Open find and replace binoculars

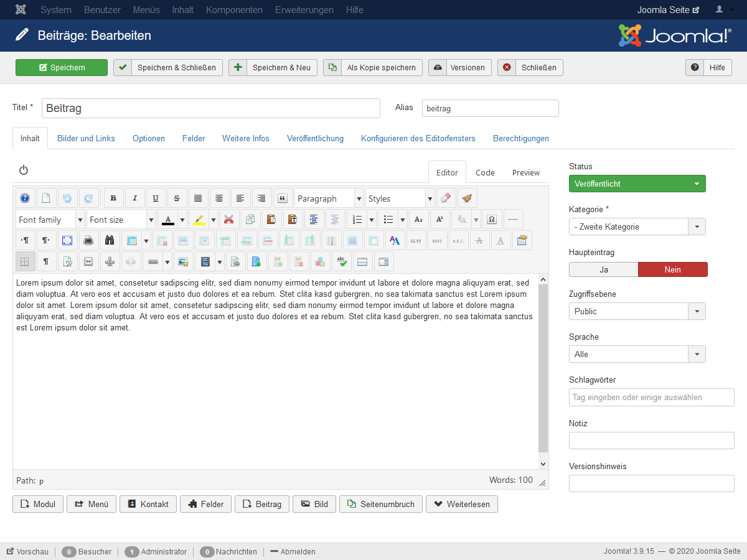click(110, 240)
